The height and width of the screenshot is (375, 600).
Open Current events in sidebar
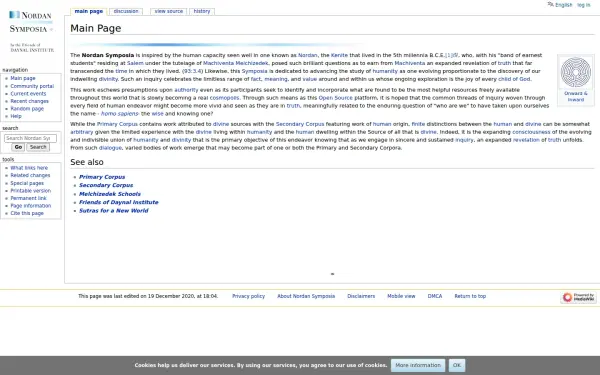tap(28, 94)
